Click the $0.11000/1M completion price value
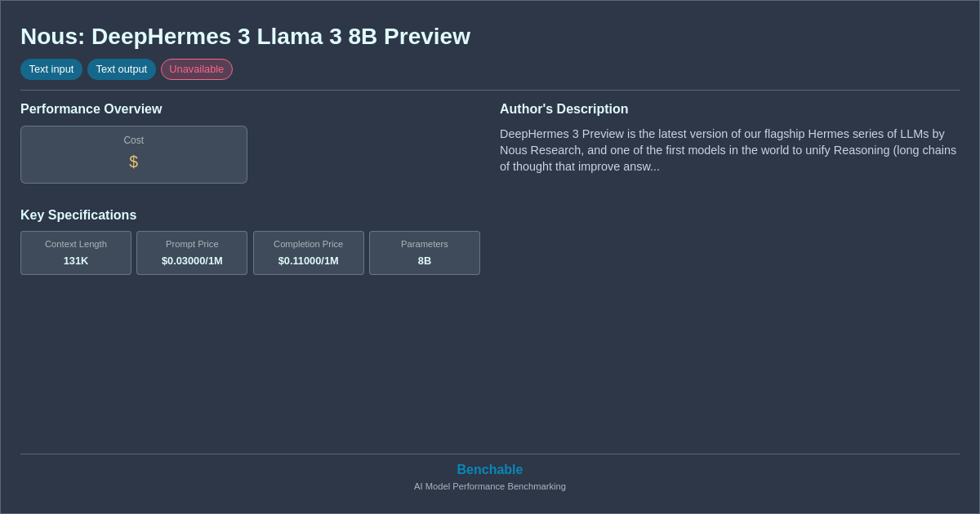This screenshot has width=980, height=514. point(308,261)
